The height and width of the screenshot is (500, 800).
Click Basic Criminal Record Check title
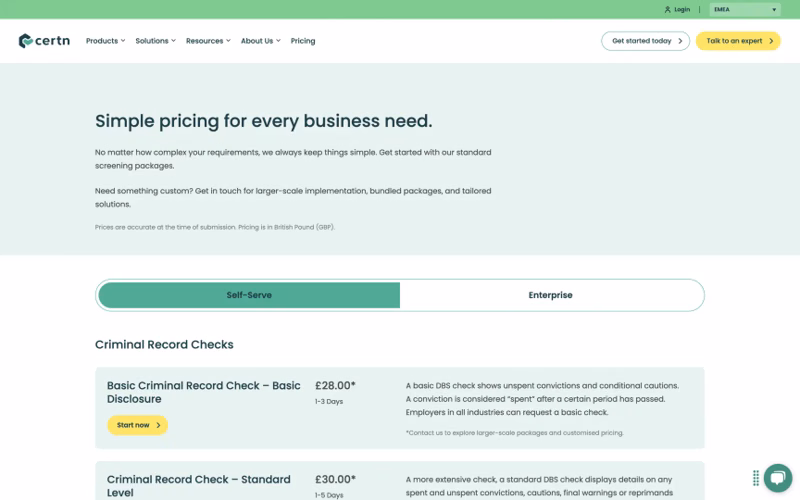click(x=204, y=392)
